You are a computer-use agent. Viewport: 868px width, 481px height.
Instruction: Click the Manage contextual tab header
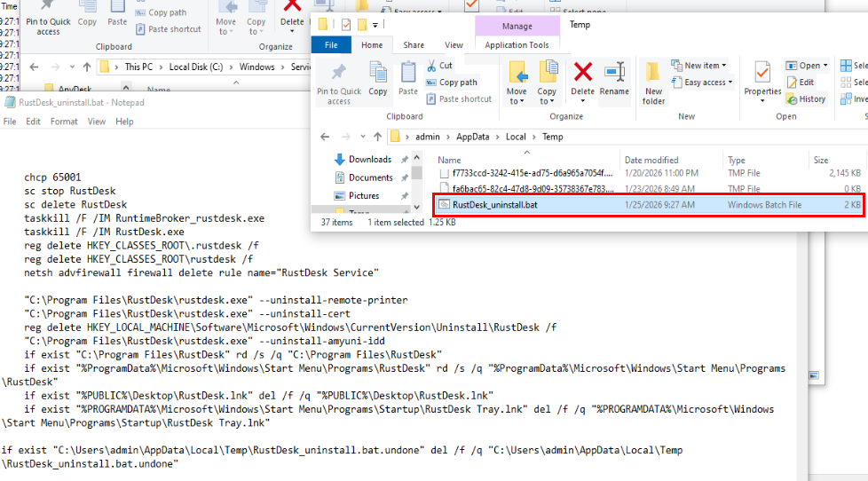[517, 26]
